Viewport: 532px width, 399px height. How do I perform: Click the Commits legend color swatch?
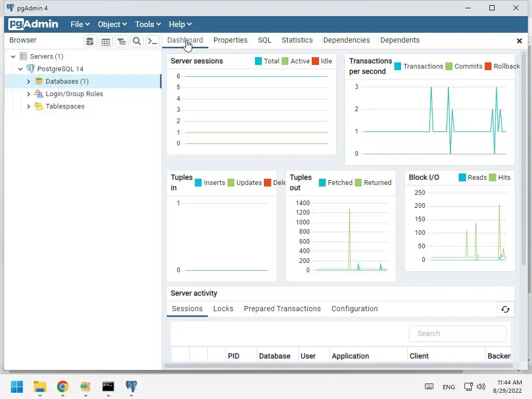pyautogui.click(x=449, y=66)
